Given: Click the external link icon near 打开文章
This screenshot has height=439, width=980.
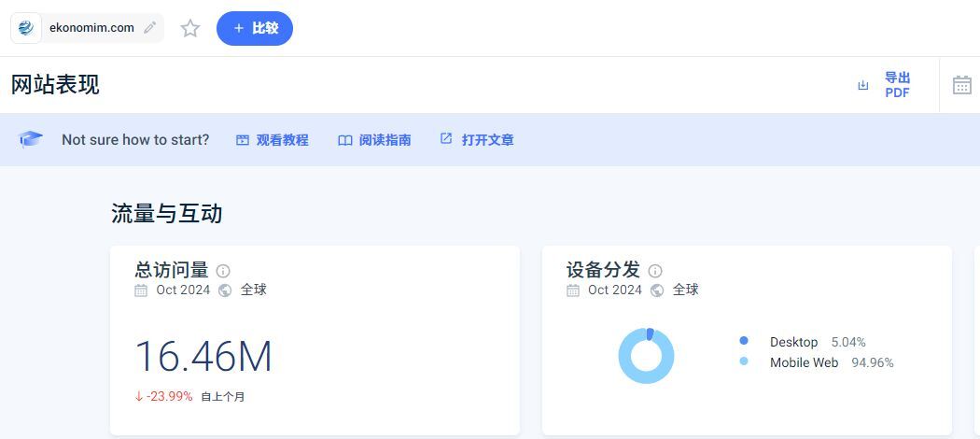Looking at the screenshot, I should [x=445, y=138].
